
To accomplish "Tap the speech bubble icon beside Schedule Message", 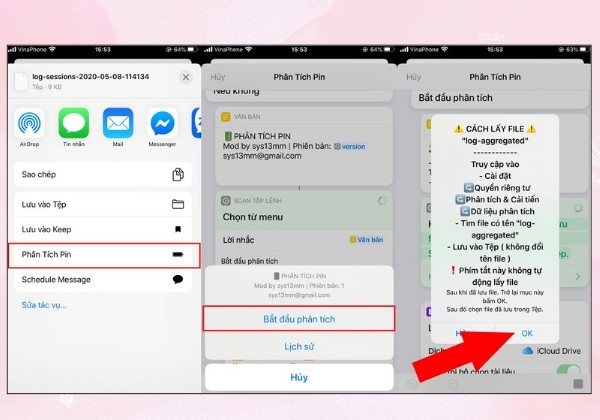I will 178,279.
